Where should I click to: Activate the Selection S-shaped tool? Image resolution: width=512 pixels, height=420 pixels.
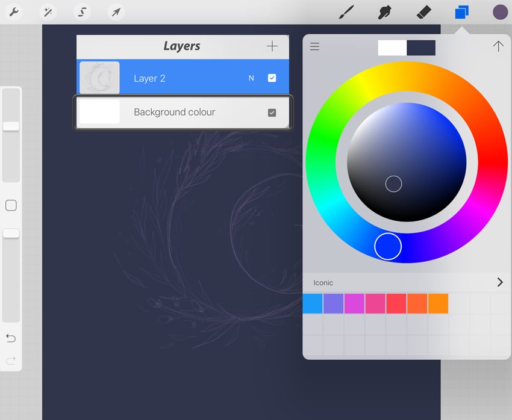point(82,13)
